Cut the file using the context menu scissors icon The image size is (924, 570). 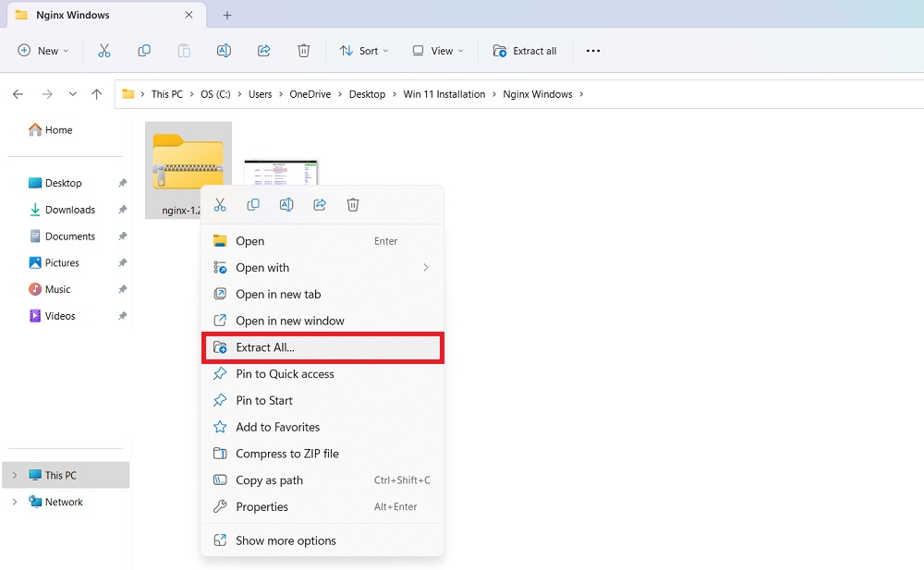pos(220,204)
